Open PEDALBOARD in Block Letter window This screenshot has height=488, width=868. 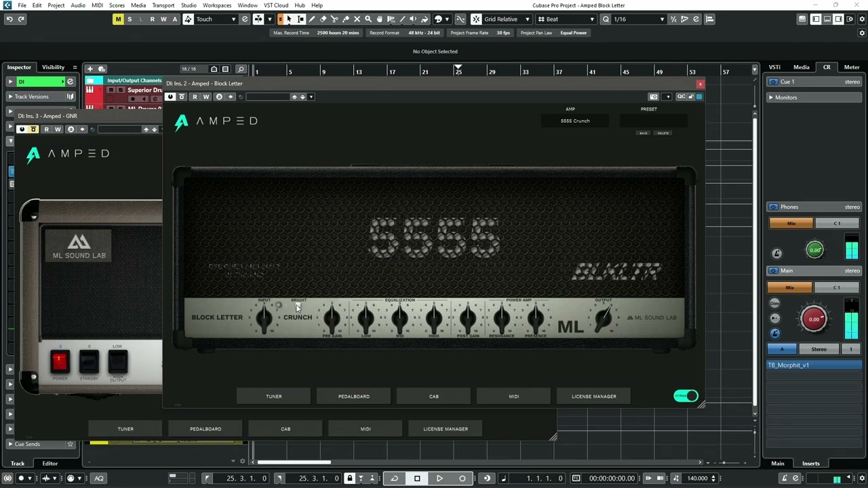354,396
